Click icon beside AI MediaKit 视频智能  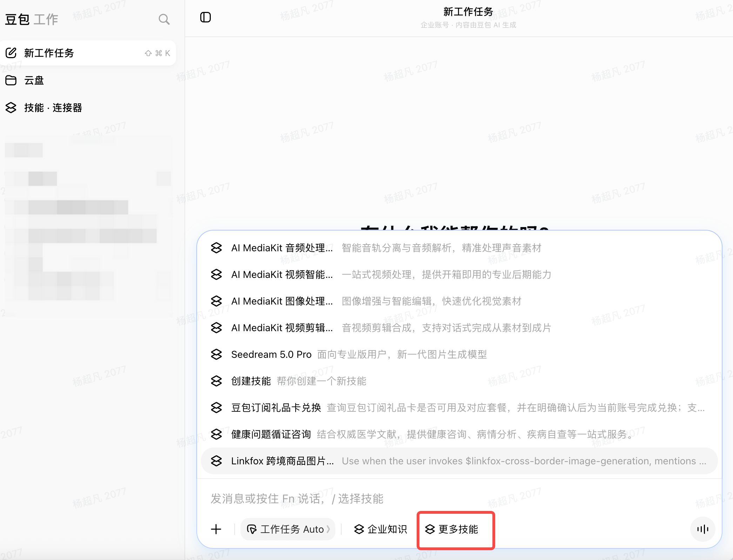(216, 274)
